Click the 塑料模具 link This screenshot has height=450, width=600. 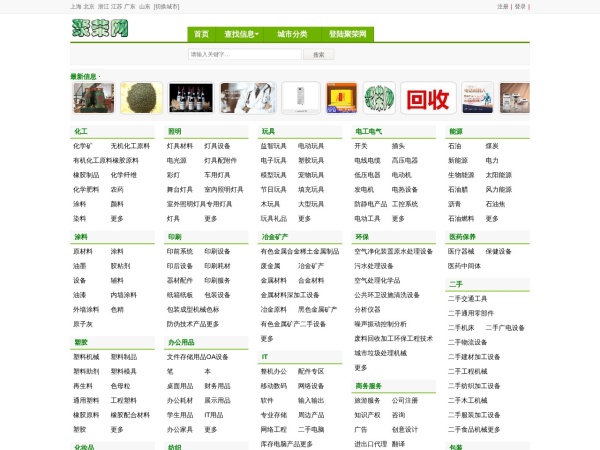pos(124,371)
